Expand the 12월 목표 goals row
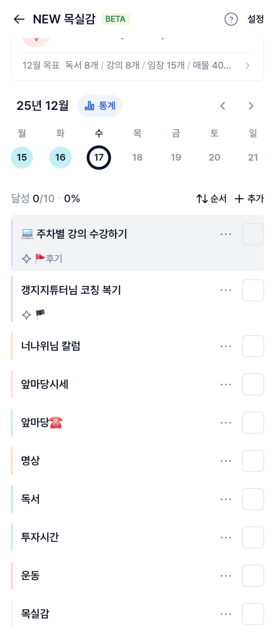The width and height of the screenshot is (275, 644). point(137,65)
